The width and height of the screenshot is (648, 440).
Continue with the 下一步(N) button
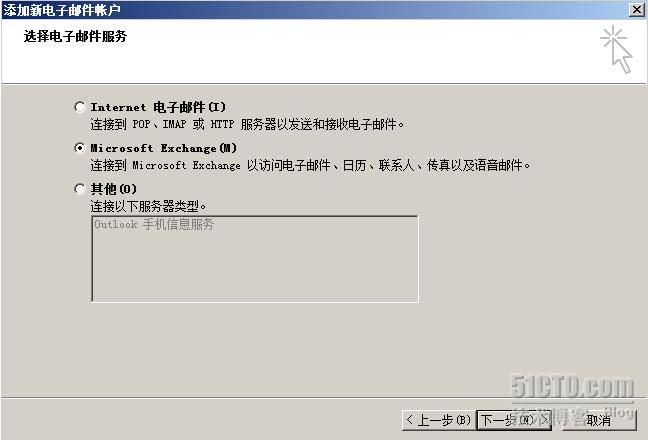514,420
